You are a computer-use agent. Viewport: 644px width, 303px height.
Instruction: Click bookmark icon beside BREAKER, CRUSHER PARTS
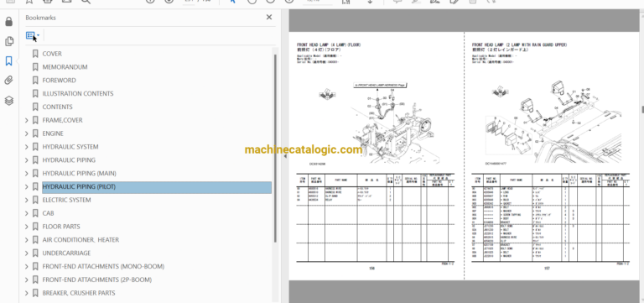coord(35,293)
